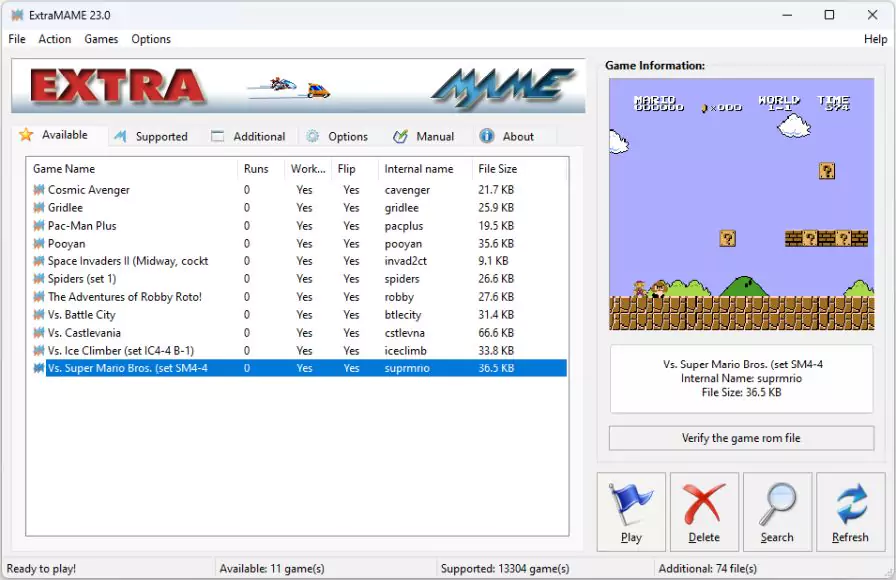The image size is (896, 580).
Task: Click the Super Mario Bros. screenshot preview
Action: (x=741, y=205)
